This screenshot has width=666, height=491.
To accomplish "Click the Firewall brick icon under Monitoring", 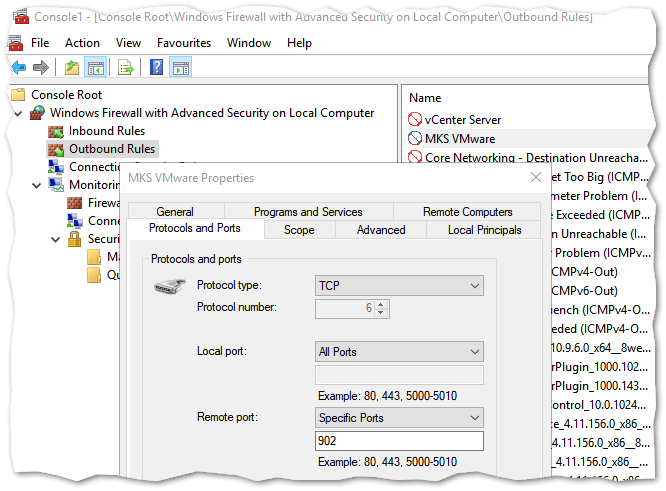I will 74,203.
